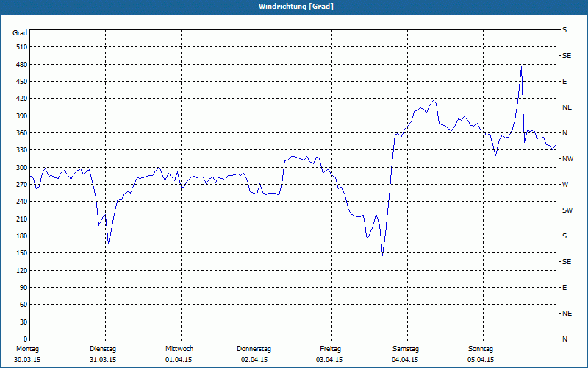Click the 240 axis value

(22, 202)
